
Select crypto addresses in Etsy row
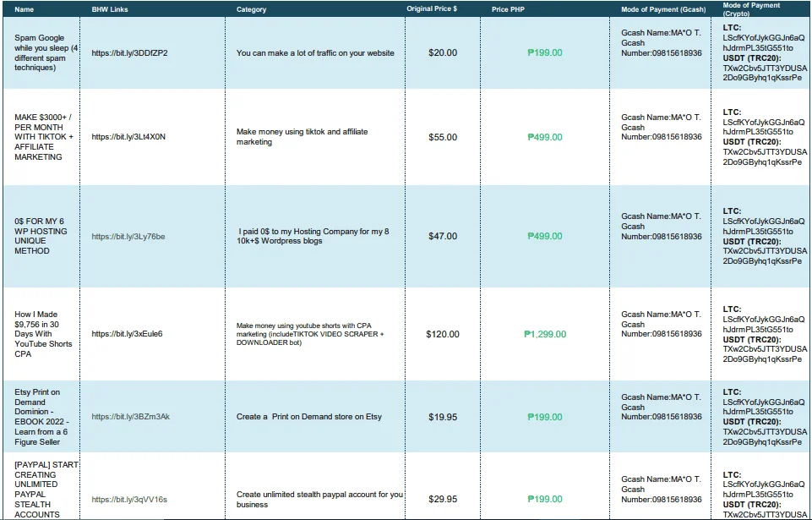coord(765,418)
